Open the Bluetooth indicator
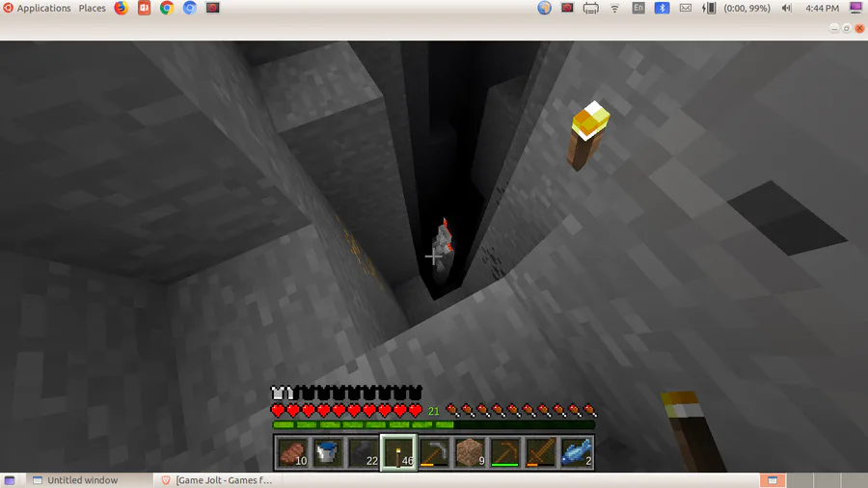This screenshot has height=488, width=868. [x=662, y=8]
